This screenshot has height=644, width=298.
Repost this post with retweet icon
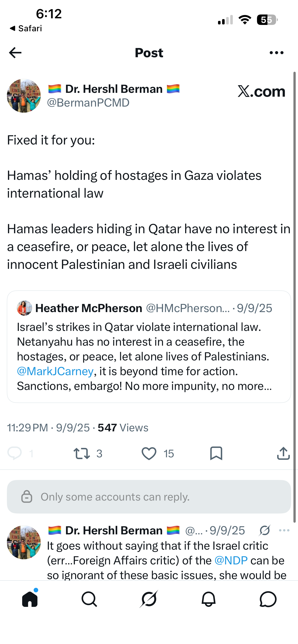(82, 453)
